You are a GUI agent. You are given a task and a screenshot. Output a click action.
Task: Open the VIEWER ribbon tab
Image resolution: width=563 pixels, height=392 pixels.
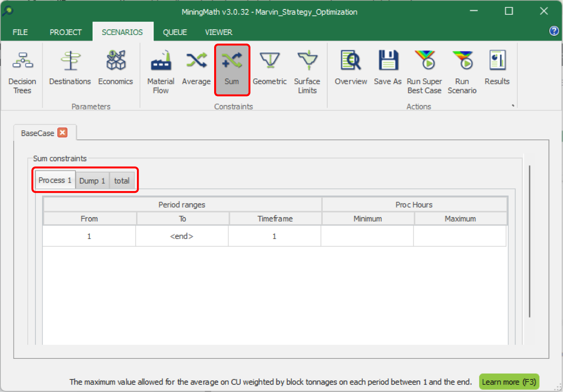tap(219, 32)
